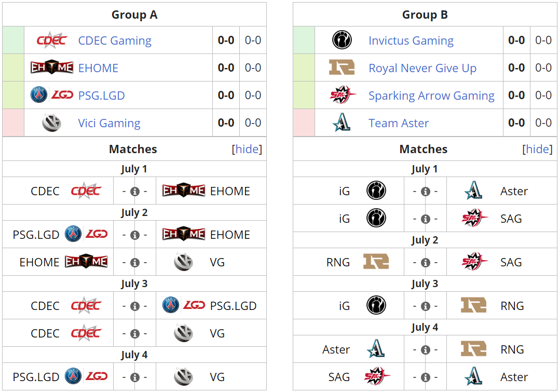Screen dimensions: 559x392
Task: Click the Team Aster logo in Group B standings
Action: (x=342, y=123)
